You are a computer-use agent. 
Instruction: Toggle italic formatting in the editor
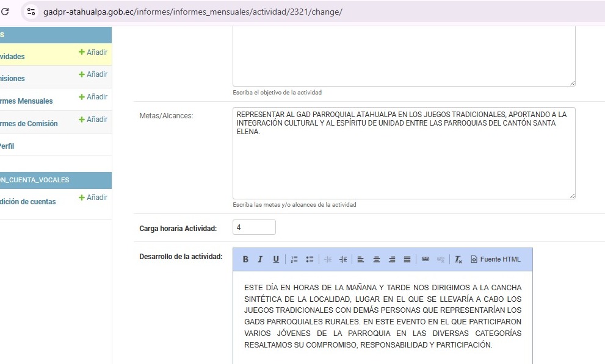(260, 259)
